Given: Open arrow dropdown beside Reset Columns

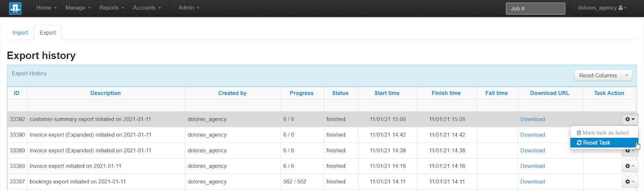Looking at the screenshot, I should click(x=627, y=75).
